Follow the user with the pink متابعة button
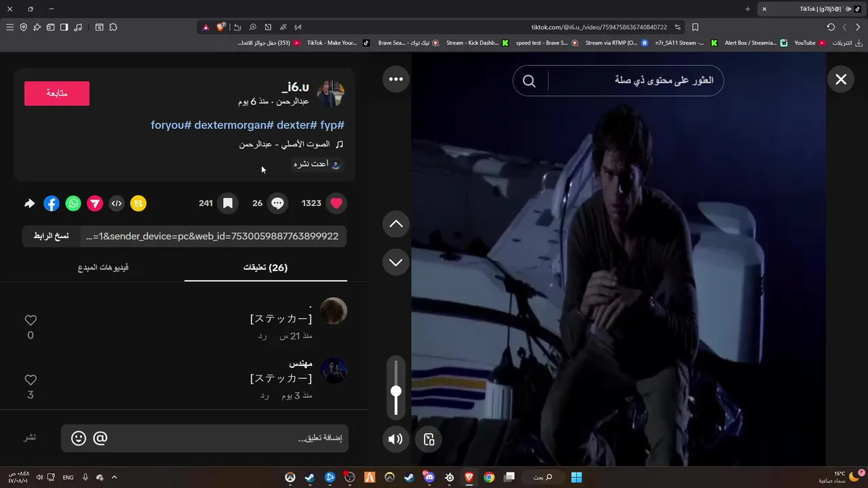Screen dimensions: 868x488 (x=57, y=94)
